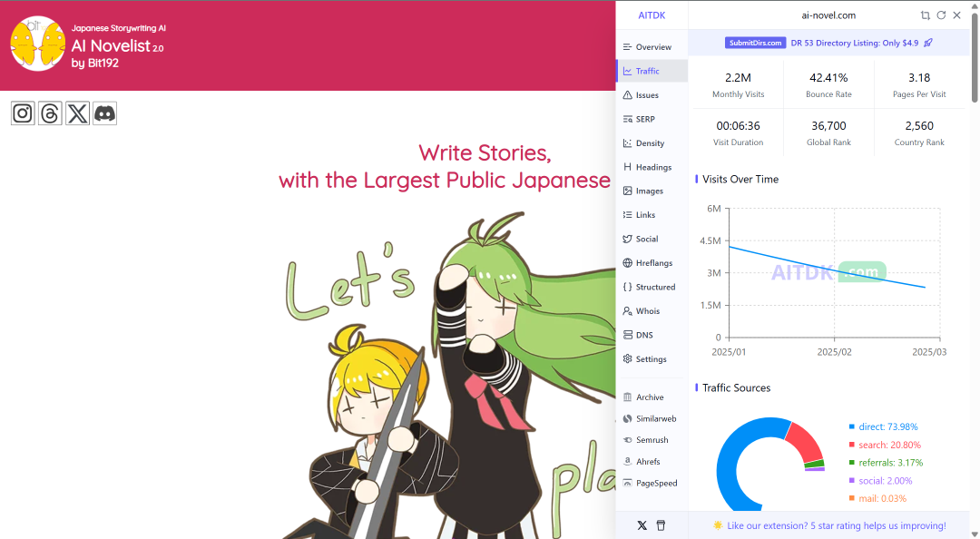
Task: Open the Discord social icon
Action: coord(105,113)
